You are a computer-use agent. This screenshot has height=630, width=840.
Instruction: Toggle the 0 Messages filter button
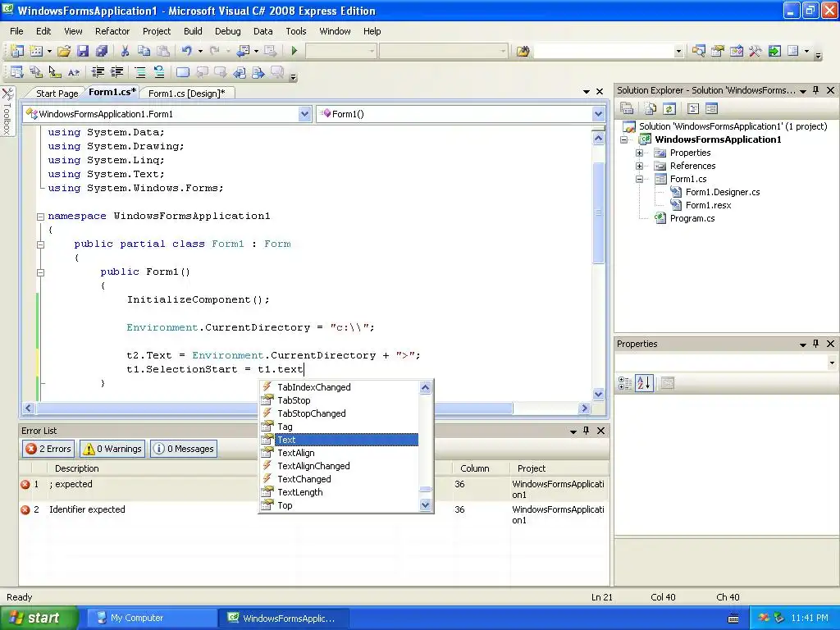coord(184,449)
